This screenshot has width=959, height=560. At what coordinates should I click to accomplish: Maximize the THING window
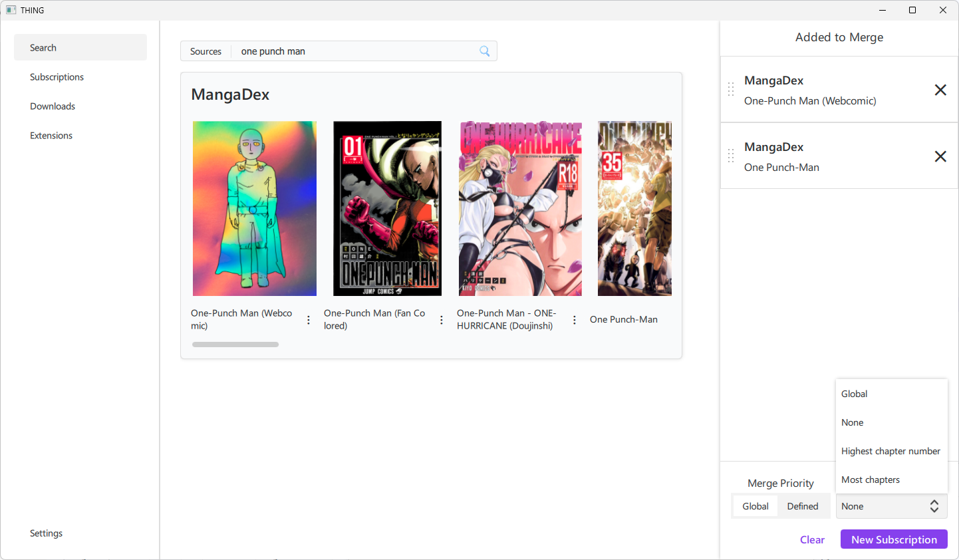point(912,10)
